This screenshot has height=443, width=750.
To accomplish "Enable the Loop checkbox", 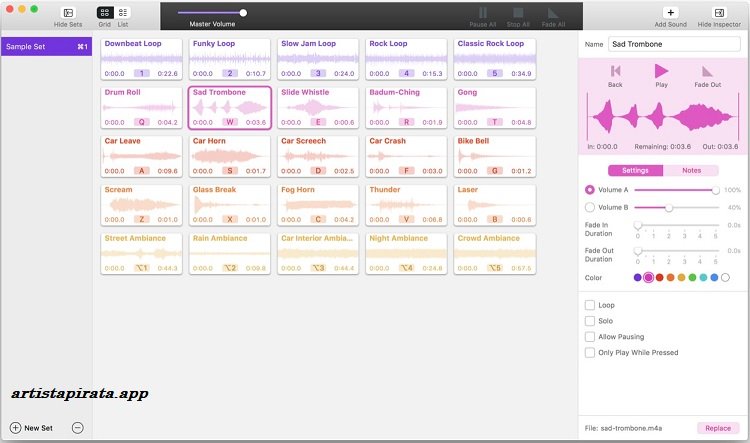I will 590,305.
